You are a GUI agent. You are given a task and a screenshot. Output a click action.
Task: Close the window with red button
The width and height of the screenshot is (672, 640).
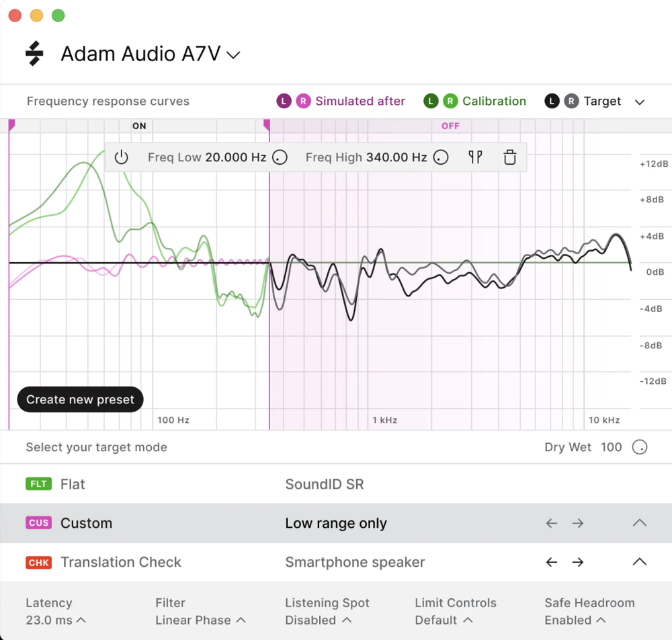tap(15, 15)
